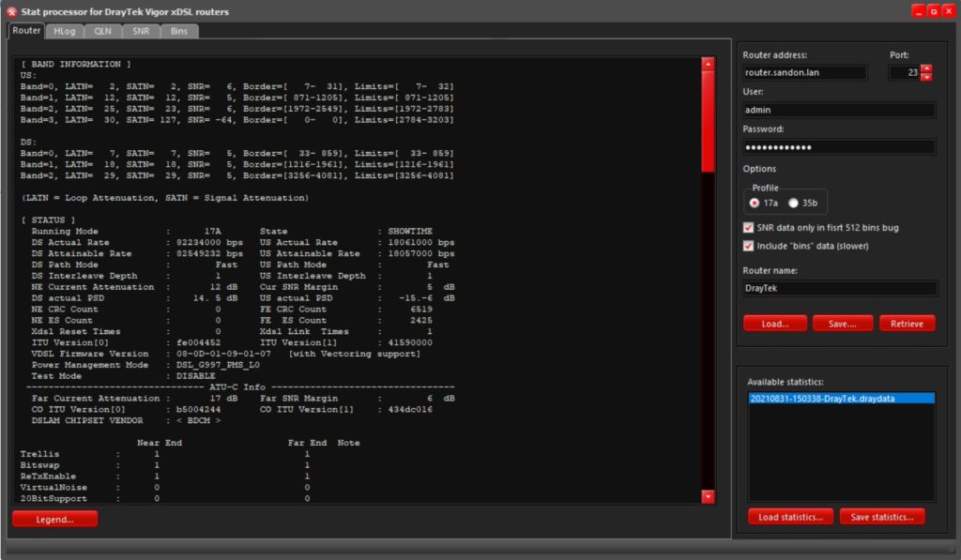Click the app icon in title bar
Screen dimensions: 961x560
pyautogui.click(x=11, y=11)
